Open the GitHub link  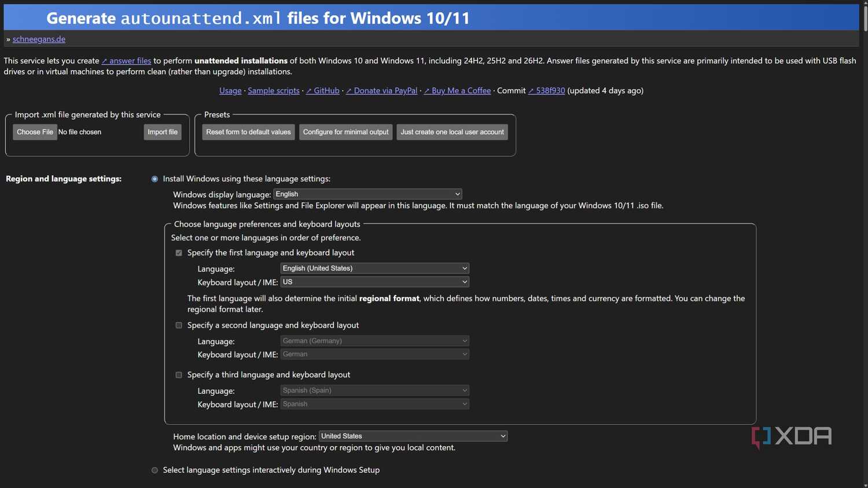[322, 91]
